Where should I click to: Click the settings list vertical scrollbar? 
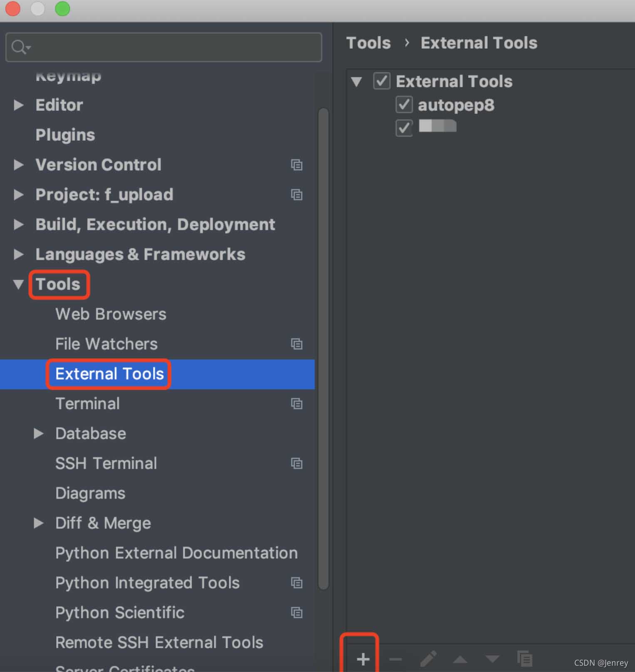point(323,348)
